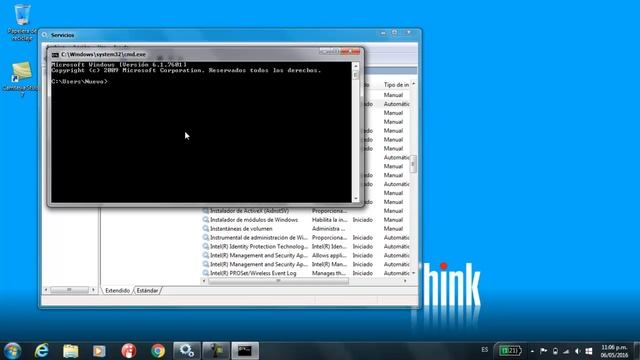Click the Habilita la in... description cell
The width and height of the screenshot is (640, 360).
(x=330, y=220)
